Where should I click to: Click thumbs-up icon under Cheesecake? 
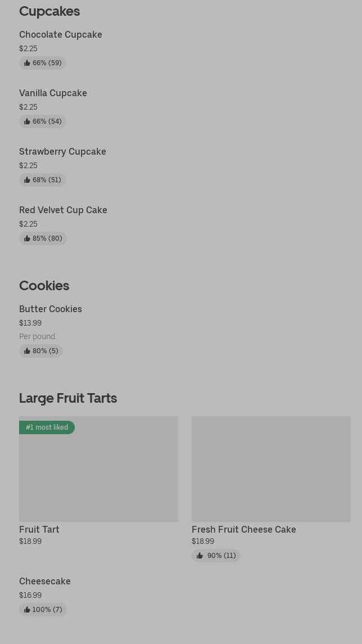point(27,610)
